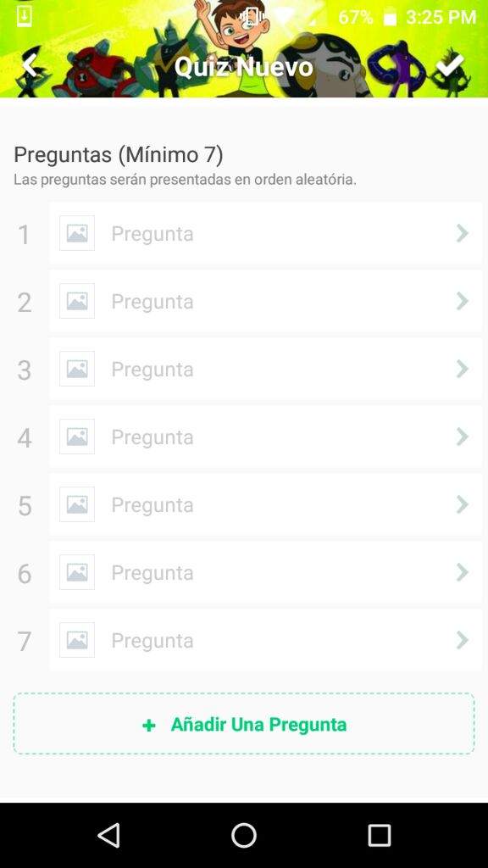Select the Pregunta text in row 4

(x=152, y=437)
